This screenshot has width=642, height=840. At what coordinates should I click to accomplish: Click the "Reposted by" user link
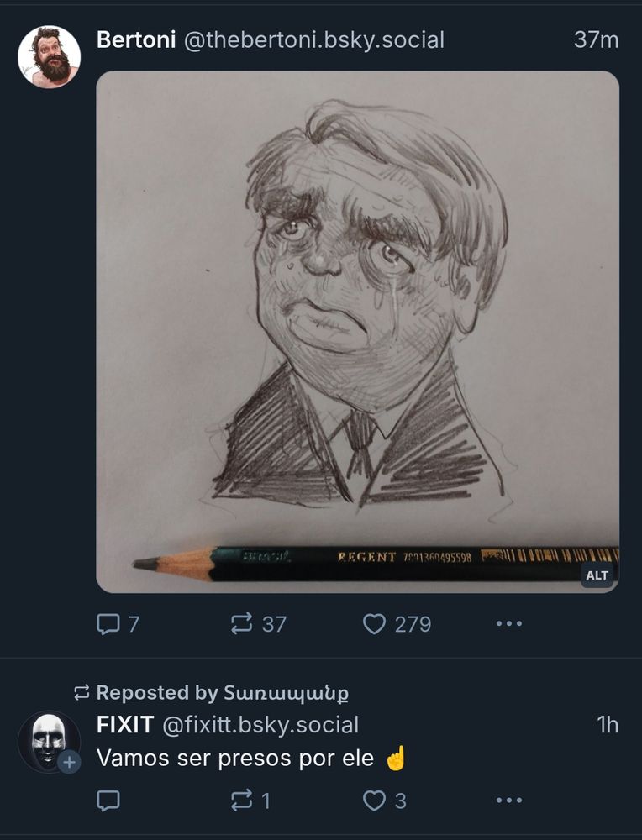click(286, 693)
